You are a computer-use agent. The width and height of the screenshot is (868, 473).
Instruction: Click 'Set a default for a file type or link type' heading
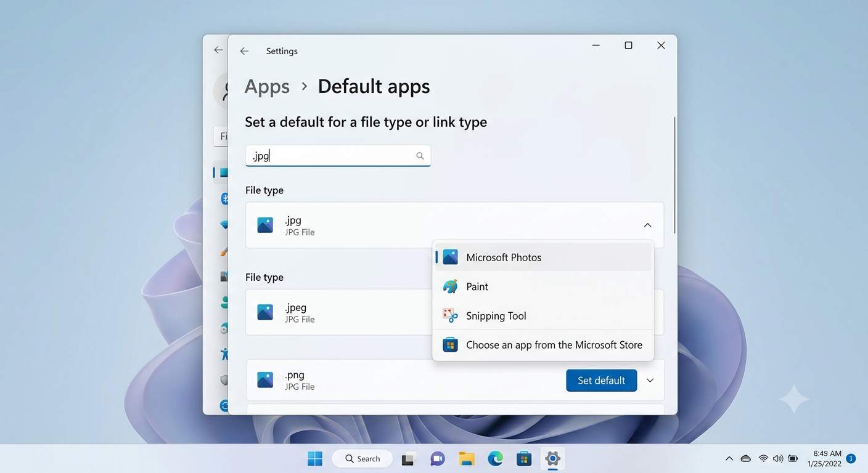366,122
